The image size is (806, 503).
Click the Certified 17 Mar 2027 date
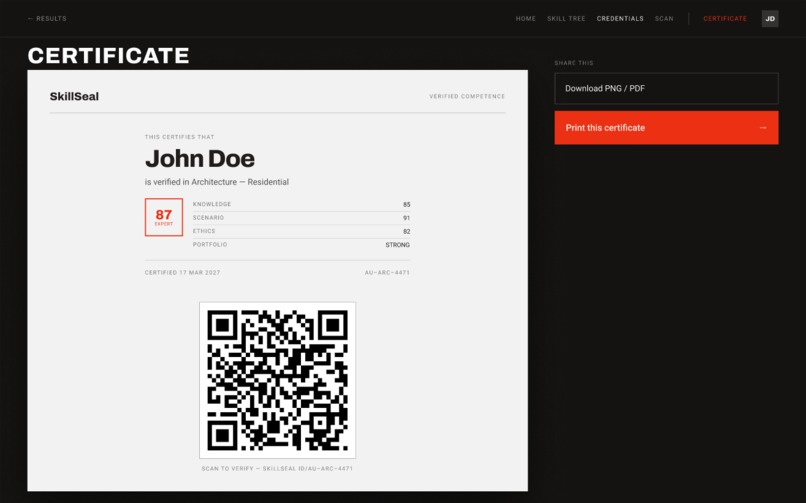tap(182, 273)
